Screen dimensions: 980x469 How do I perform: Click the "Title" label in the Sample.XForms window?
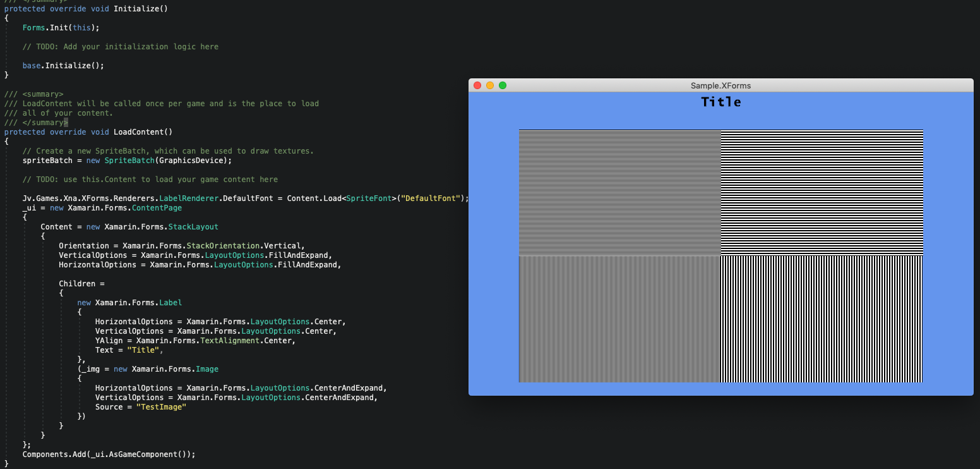pos(721,102)
